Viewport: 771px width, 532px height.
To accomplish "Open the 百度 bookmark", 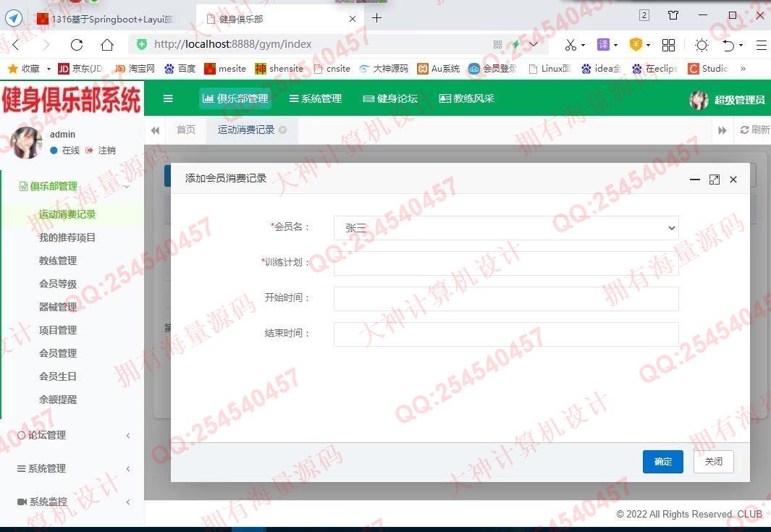I will coord(180,69).
